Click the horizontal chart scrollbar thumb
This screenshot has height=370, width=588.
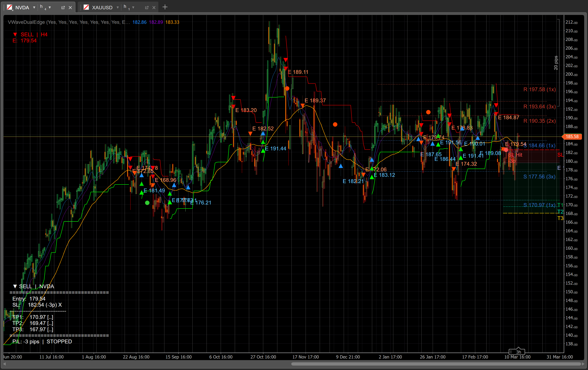436,364
